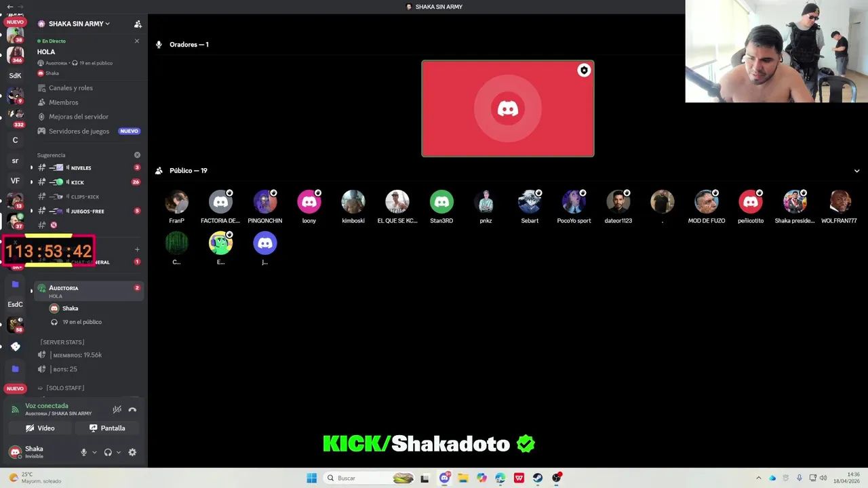Open Steam from the taskbar
Image resolution: width=868 pixels, height=488 pixels.
pos(538,478)
